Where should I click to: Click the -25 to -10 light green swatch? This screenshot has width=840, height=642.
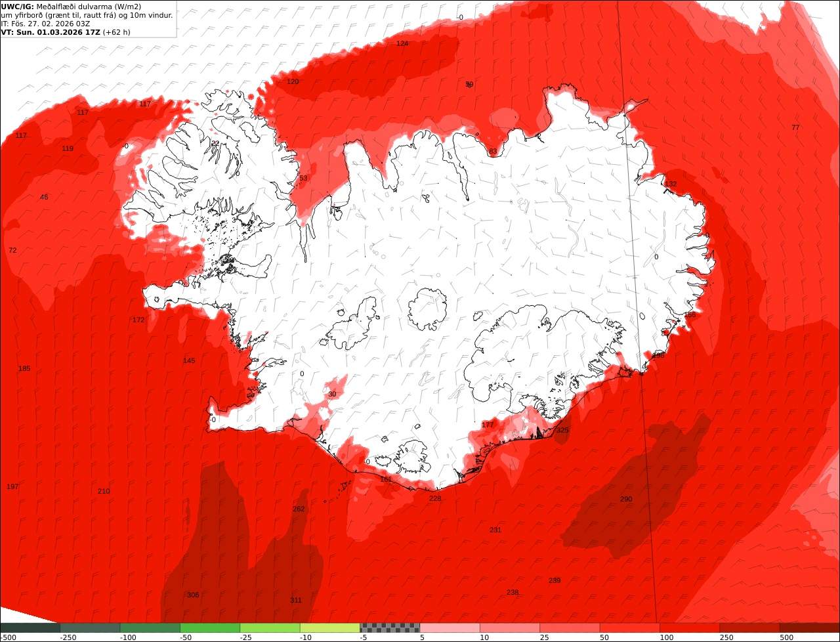[270, 628]
